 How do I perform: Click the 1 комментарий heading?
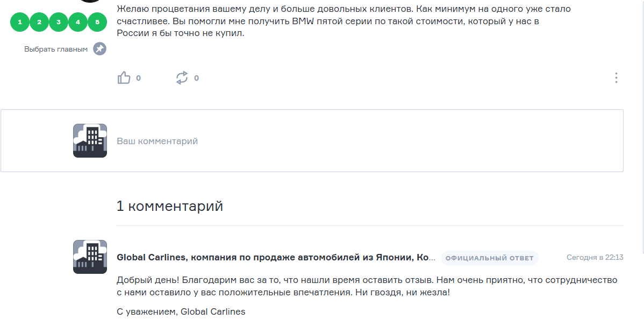[170, 206]
